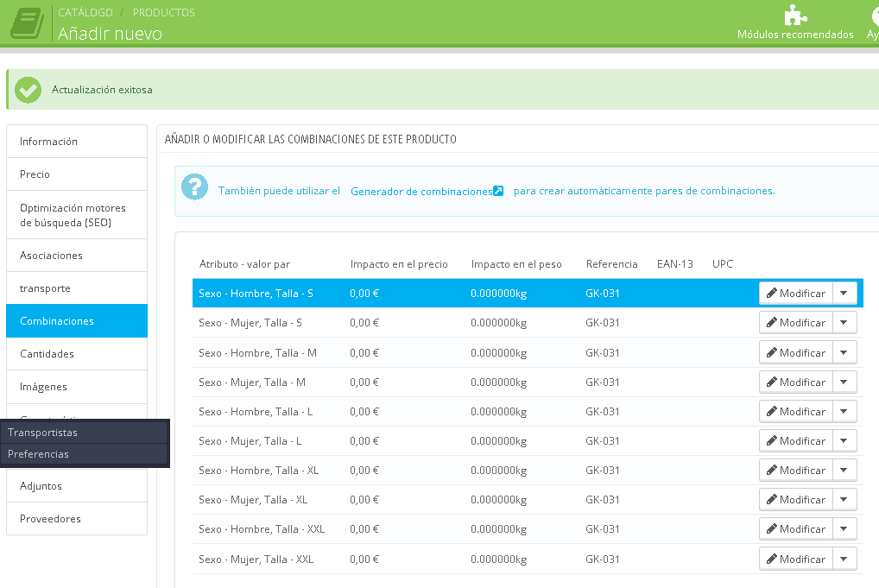
Task: Expand dropdown arrow for Mujer Talla S row
Action: (x=844, y=323)
